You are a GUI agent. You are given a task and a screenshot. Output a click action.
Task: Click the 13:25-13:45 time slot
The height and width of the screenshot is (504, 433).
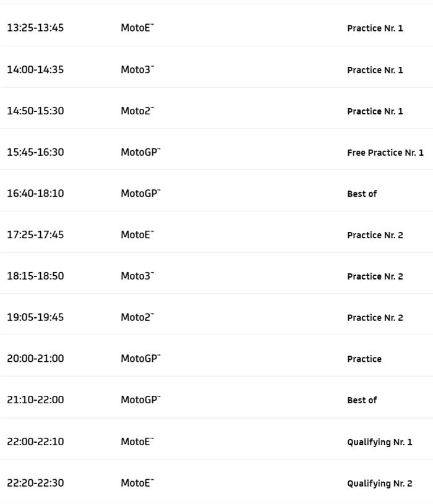tap(35, 28)
